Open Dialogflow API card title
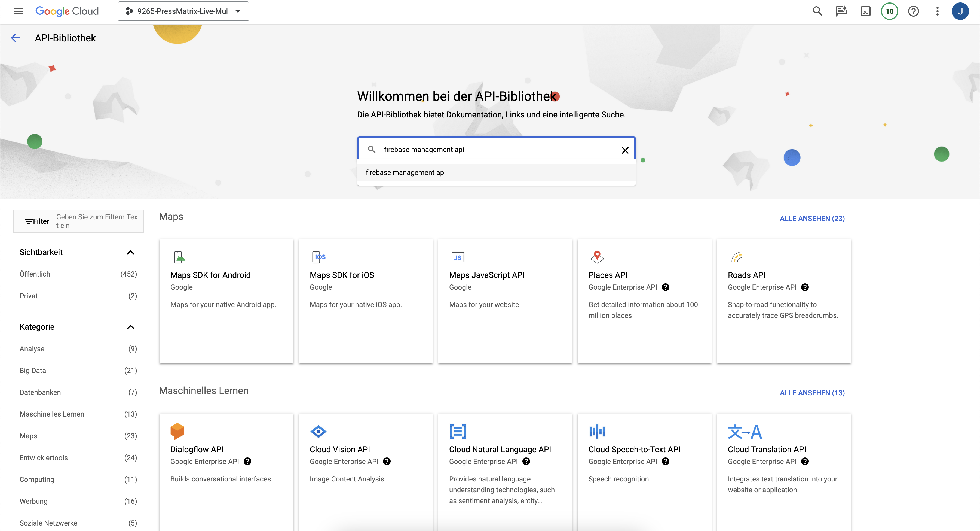The width and height of the screenshot is (980, 531). pos(197,449)
